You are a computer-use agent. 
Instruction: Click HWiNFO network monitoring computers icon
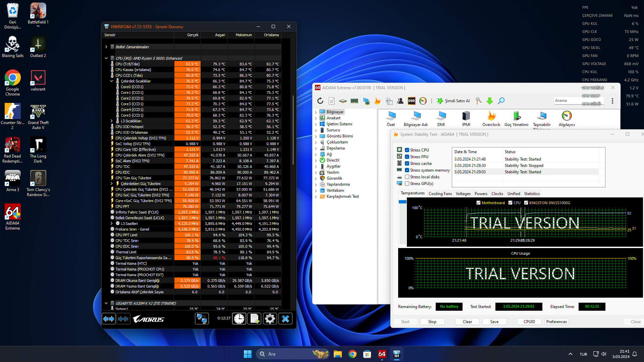click(202, 318)
